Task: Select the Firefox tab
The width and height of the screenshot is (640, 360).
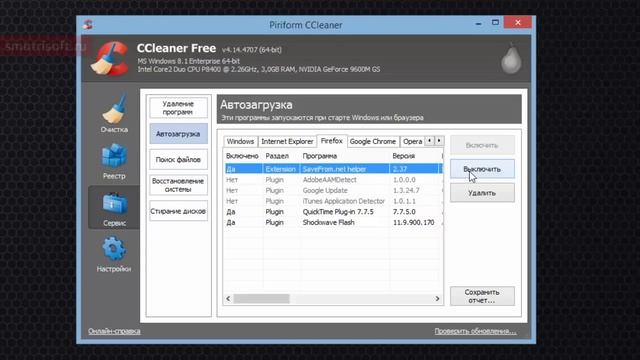Action: click(332, 140)
